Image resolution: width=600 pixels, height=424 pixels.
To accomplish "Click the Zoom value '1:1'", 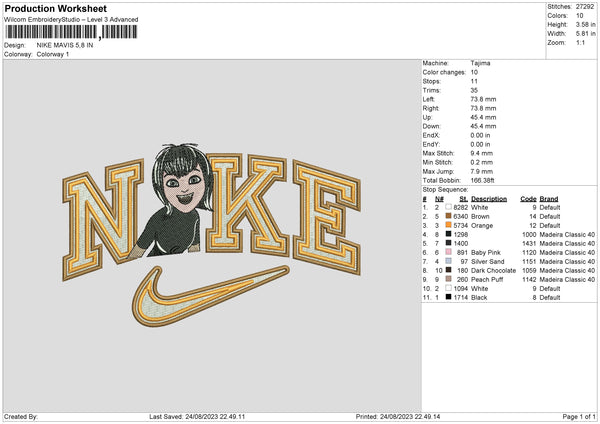I will [x=580, y=42].
